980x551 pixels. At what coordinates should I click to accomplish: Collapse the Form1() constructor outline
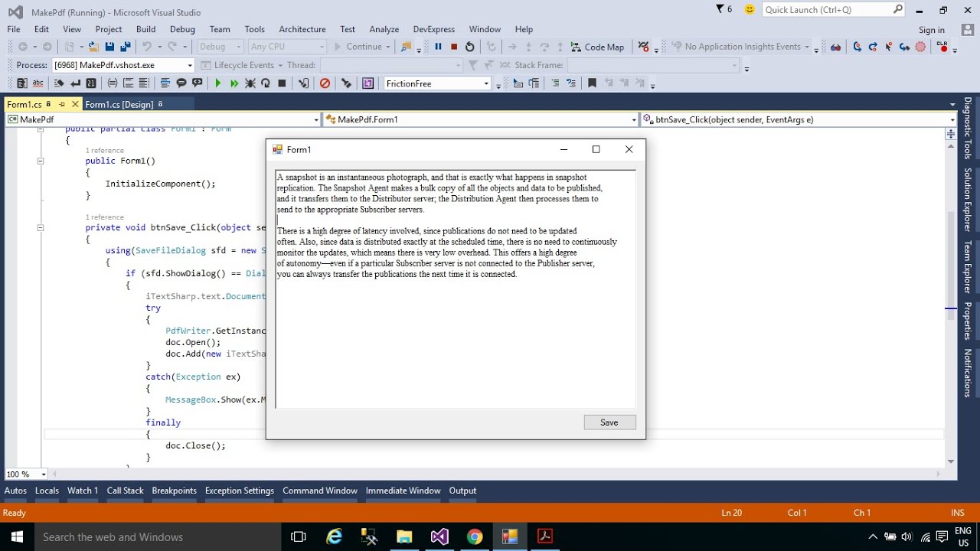pos(41,161)
